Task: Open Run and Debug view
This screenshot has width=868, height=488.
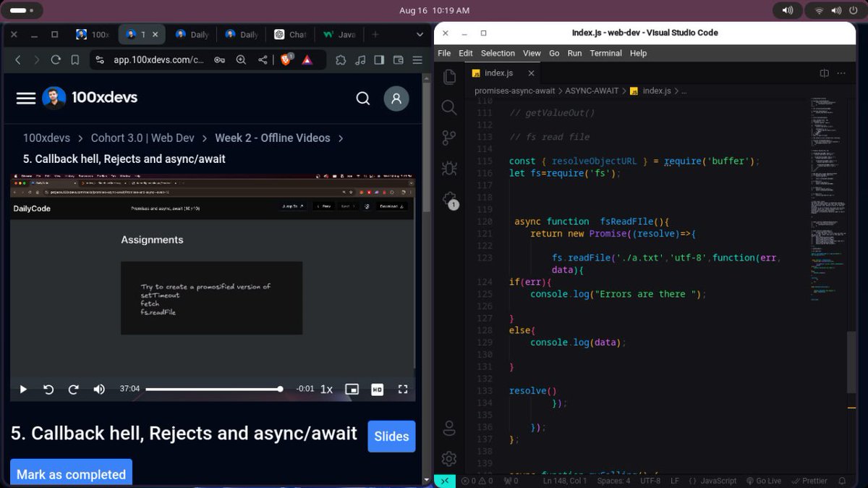Action: pos(449,168)
